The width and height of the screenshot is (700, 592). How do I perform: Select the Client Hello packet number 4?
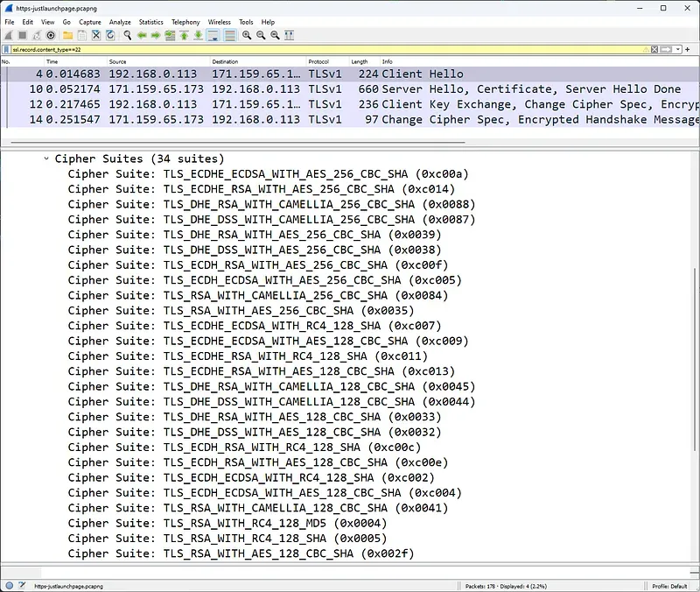click(x=350, y=74)
